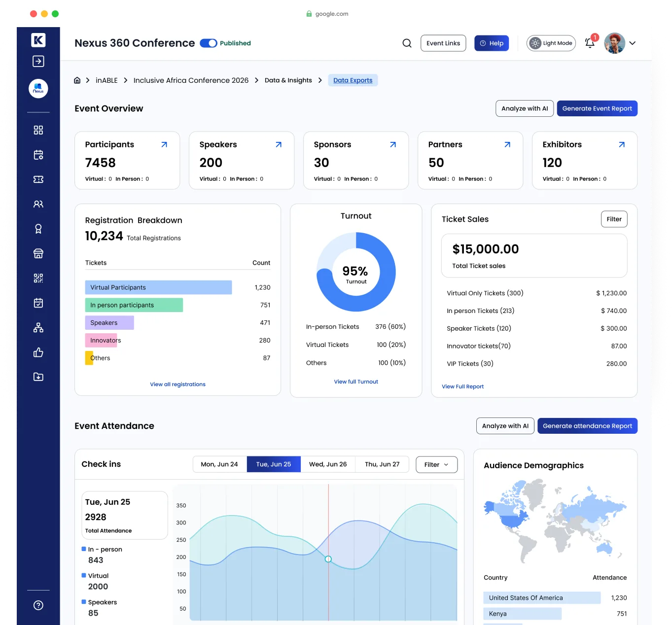Open notifications bell icon
The image size is (672, 625).
click(590, 43)
